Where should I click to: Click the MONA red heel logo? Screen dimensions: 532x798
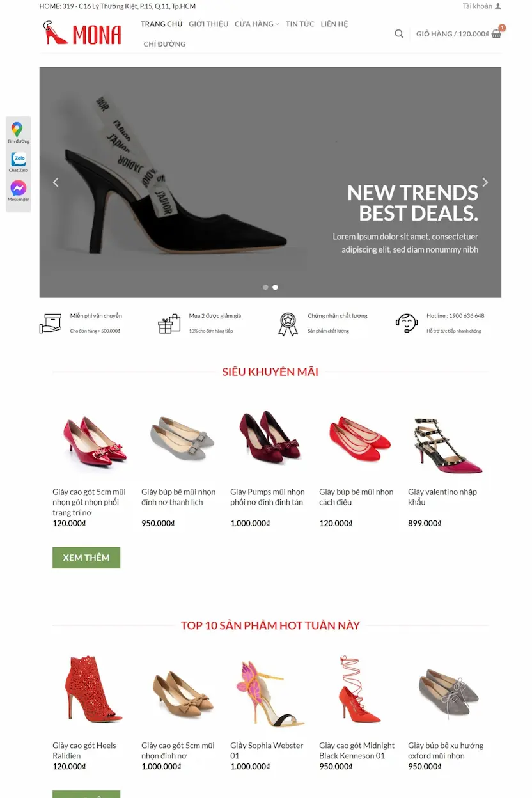[82, 33]
